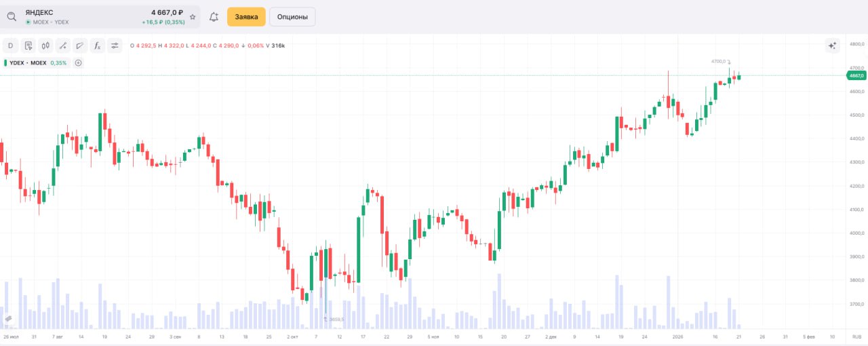Open the candlestick chart type selector
The image size is (868, 346).
tap(46, 45)
